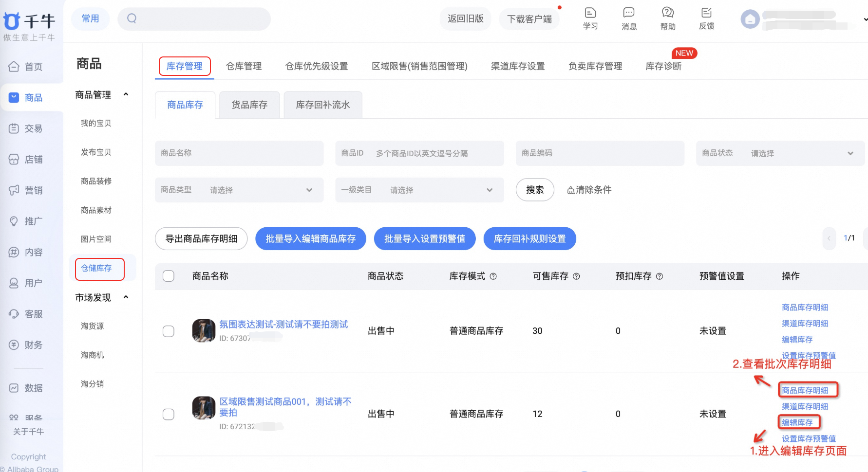Toggle select-all checkbox in table header
The width and height of the screenshot is (868, 472).
tap(169, 276)
